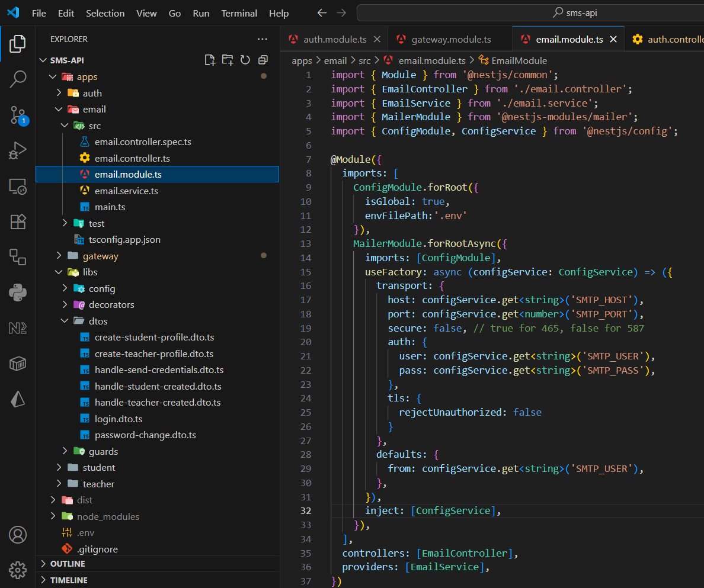Open the Edit menu
The image size is (704, 588).
pyautogui.click(x=66, y=14)
